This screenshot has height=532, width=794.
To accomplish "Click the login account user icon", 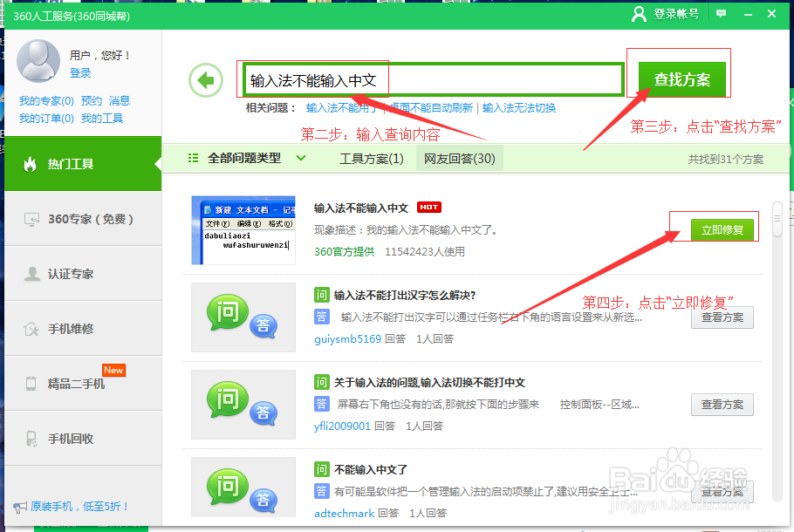I will pyautogui.click(x=639, y=14).
